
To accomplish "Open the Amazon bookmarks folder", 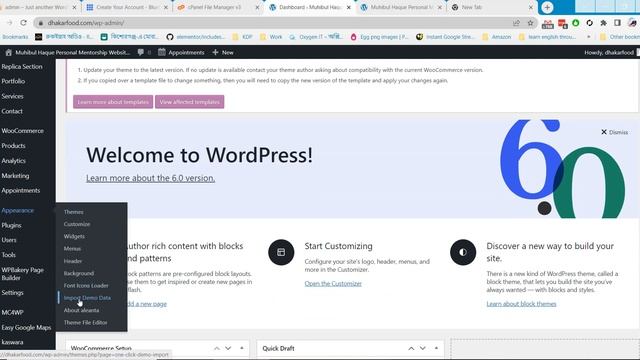I will click(x=496, y=37).
